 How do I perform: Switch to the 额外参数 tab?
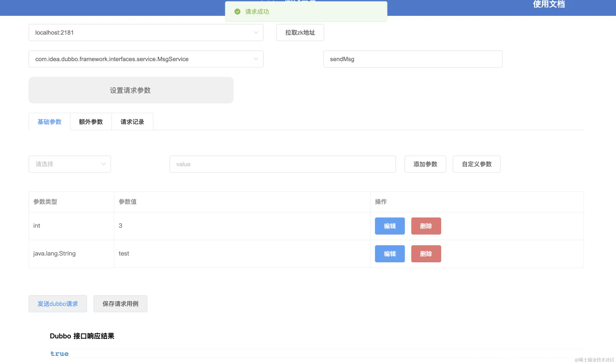coord(91,122)
